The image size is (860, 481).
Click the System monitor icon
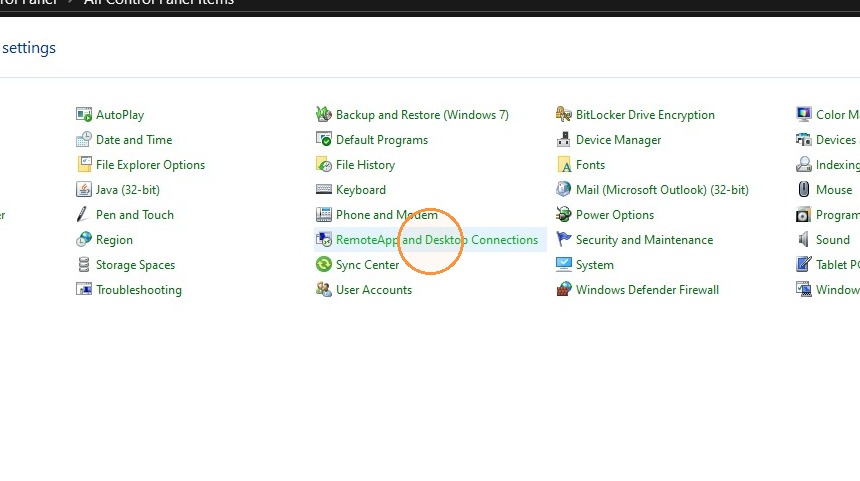pyautogui.click(x=563, y=265)
